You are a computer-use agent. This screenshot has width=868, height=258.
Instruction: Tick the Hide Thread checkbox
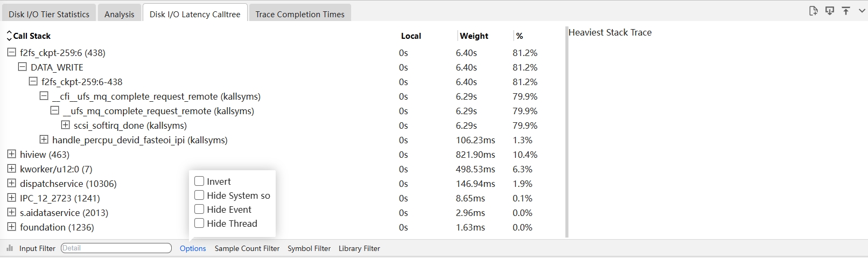pos(199,224)
